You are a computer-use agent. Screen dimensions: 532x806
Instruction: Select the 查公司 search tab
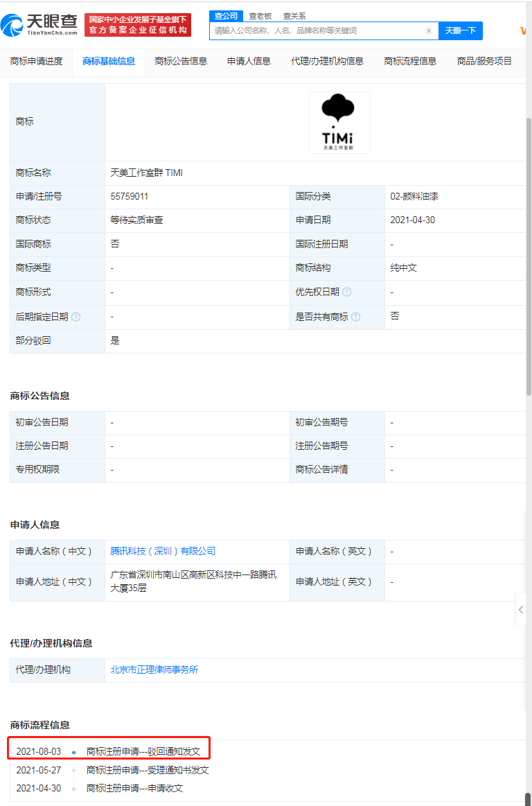tap(226, 16)
